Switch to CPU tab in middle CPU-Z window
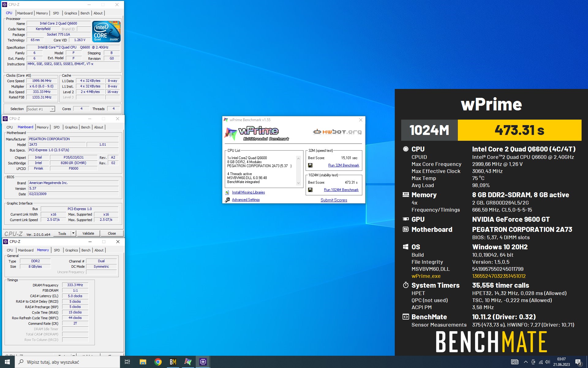 (x=10, y=127)
